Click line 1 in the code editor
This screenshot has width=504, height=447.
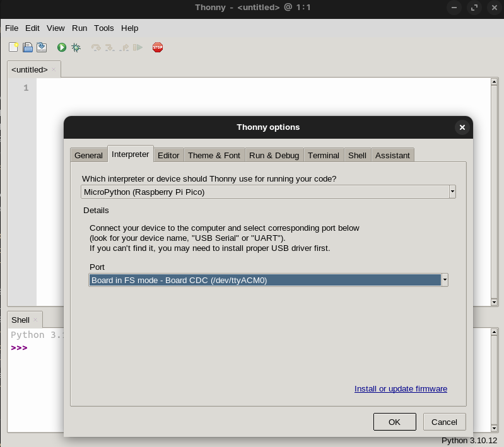tap(264, 88)
